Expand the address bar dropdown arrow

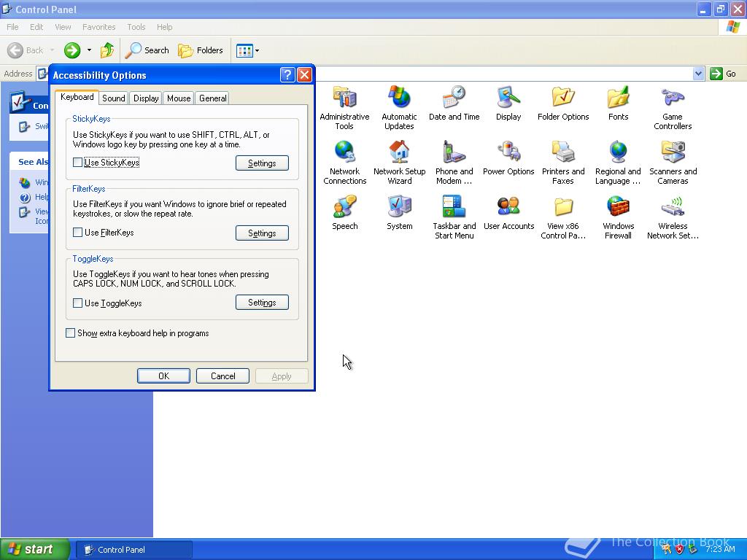[698, 74]
